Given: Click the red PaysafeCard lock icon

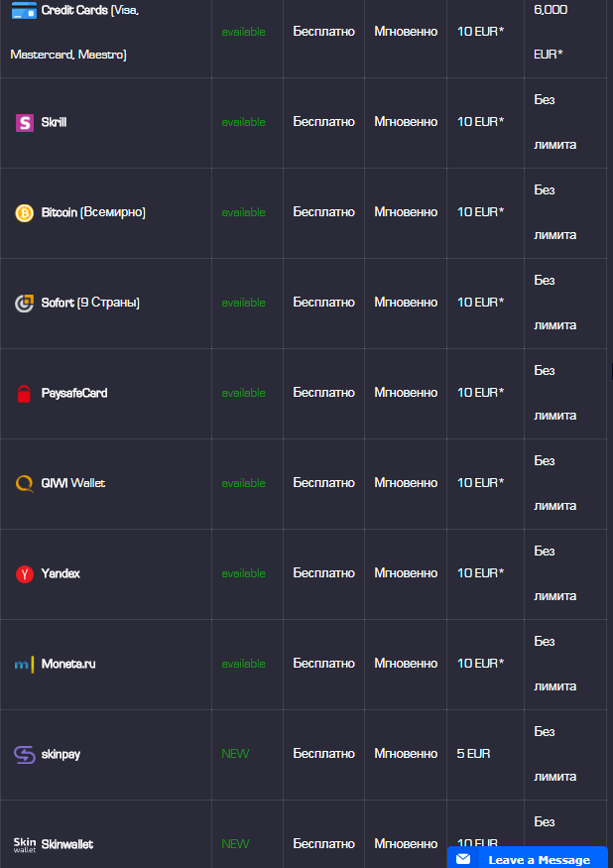Looking at the screenshot, I should [x=24, y=394].
